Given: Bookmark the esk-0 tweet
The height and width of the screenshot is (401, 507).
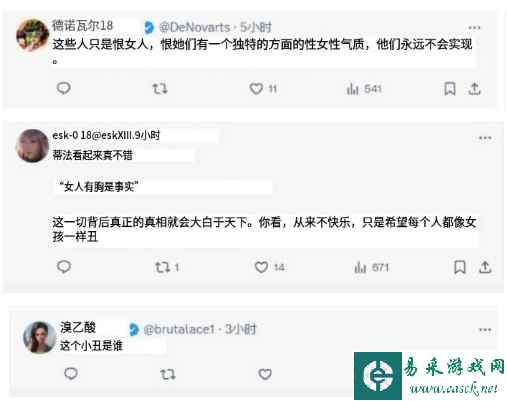Looking at the screenshot, I should [460, 267].
